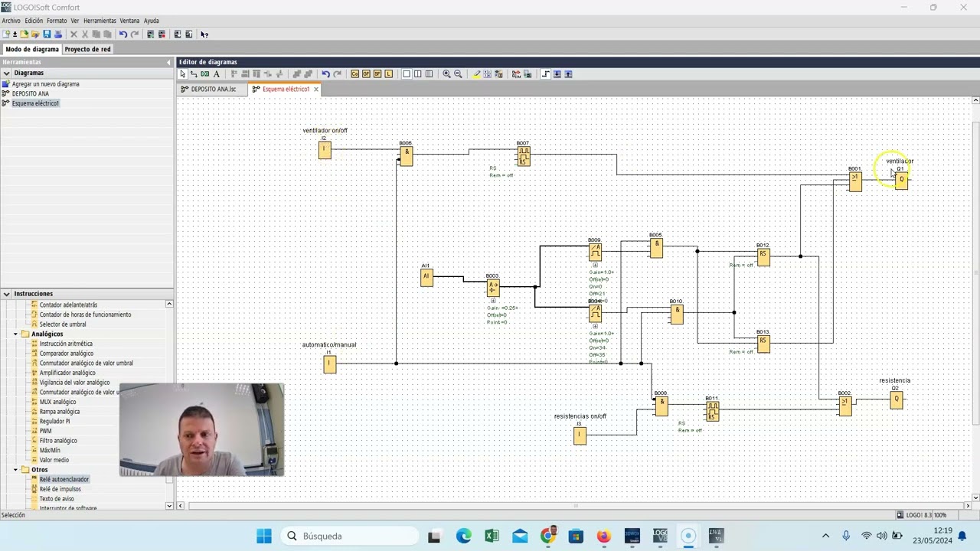Choose the connector wiring tool
Screen dimensions: 980x551
click(x=194, y=74)
